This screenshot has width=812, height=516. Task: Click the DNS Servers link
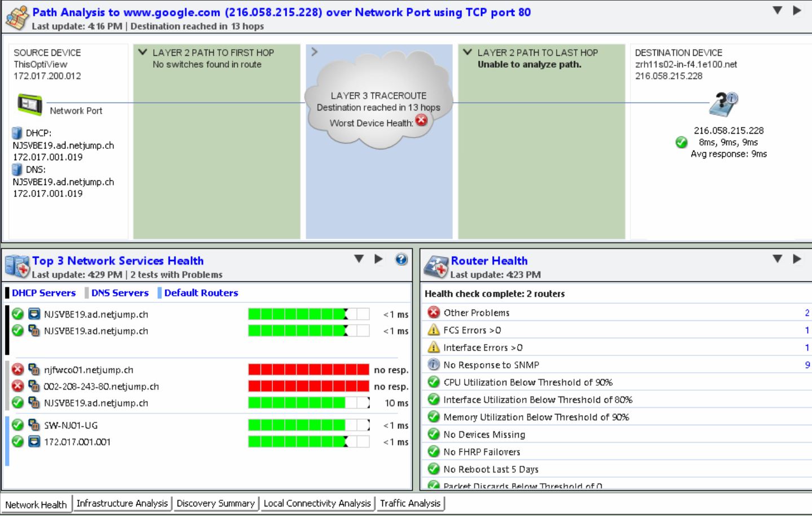[120, 293]
